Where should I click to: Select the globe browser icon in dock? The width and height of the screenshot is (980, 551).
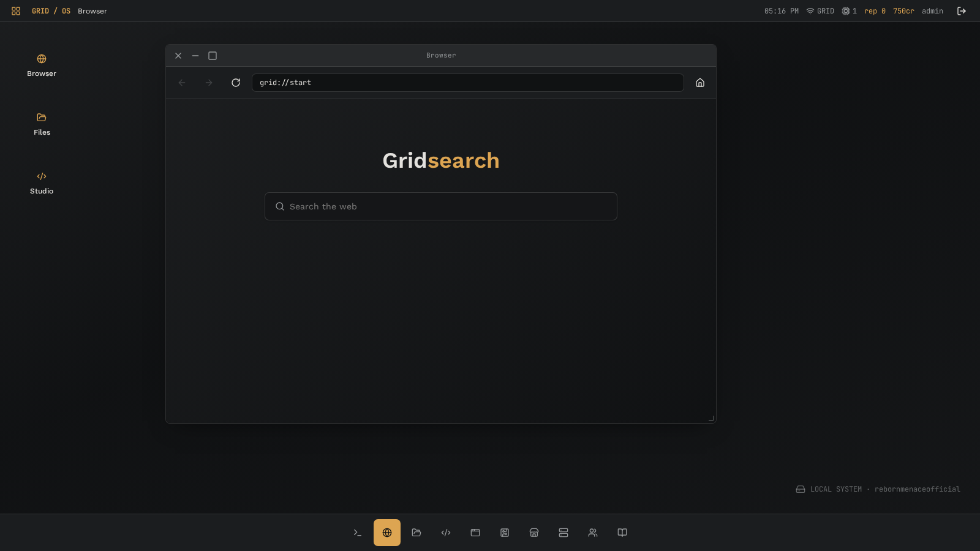point(387,533)
